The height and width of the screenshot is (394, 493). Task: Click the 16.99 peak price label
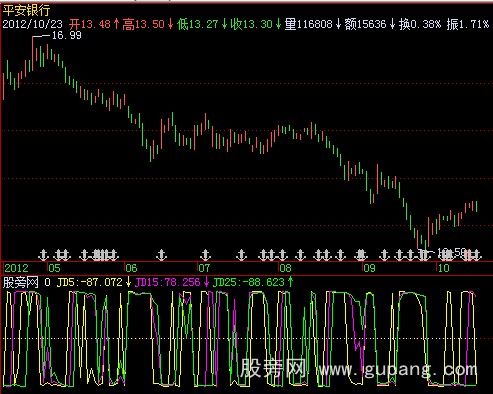click(67, 35)
